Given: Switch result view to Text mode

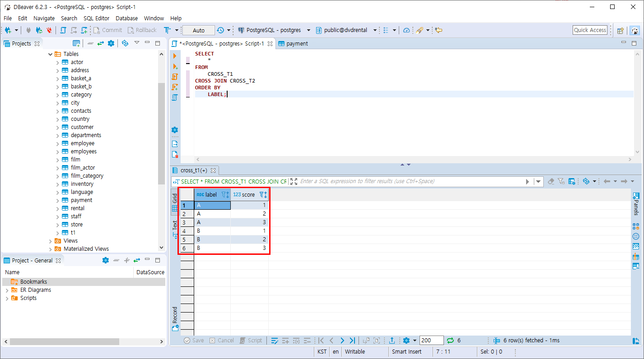Looking at the screenshot, I should click(175, 229).
